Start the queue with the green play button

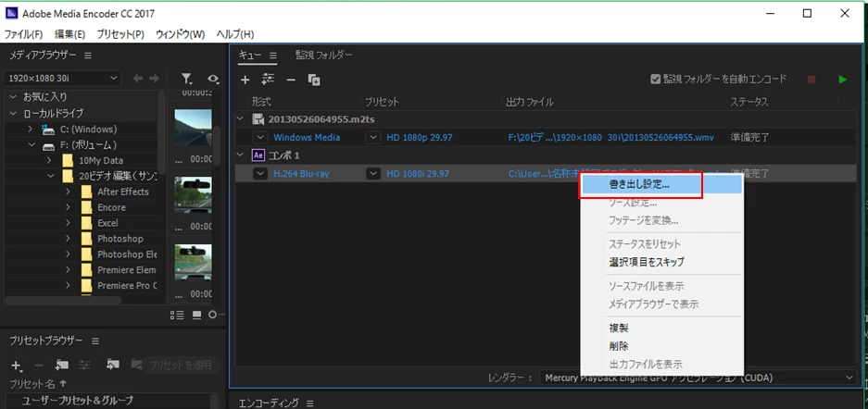843,80
